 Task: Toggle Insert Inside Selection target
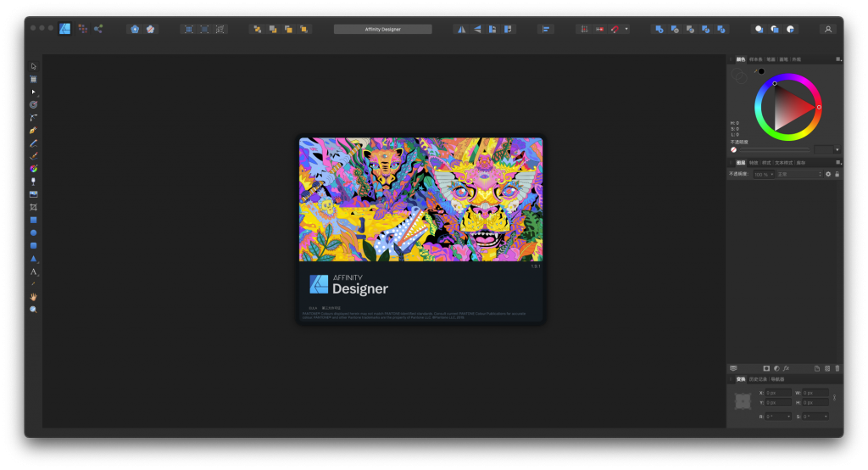click(x=791, y=30)
